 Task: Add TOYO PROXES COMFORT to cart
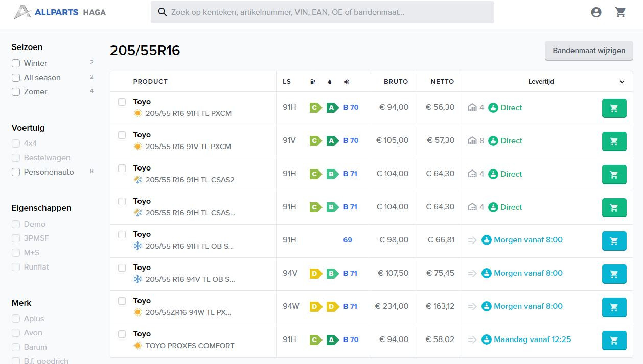614,341
